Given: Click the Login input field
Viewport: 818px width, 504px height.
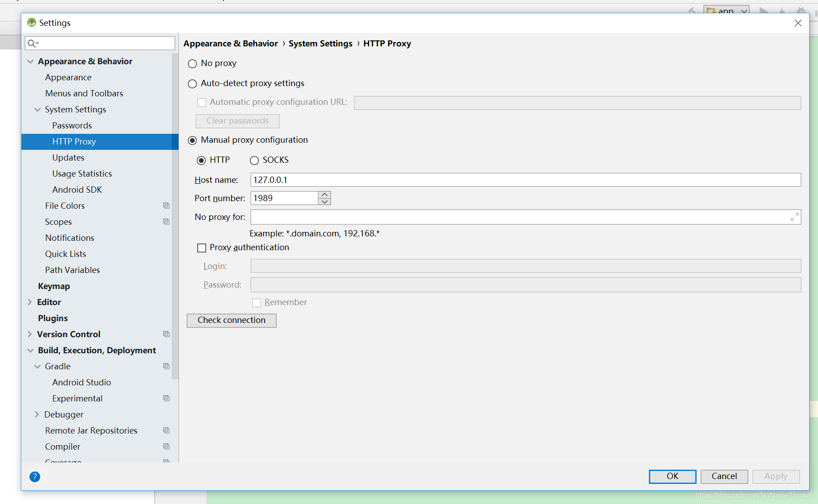Looking at the screenshot, I should (526, 266).
